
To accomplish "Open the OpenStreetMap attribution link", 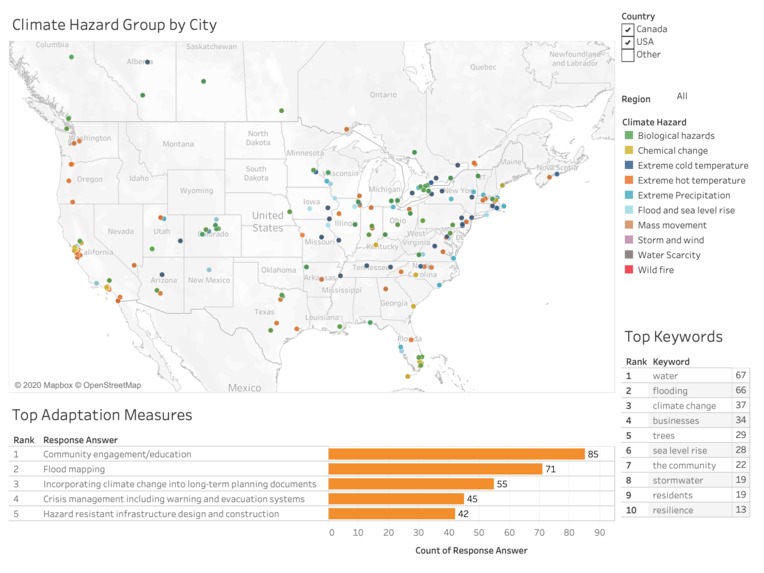I will click(x=108, y=385).
